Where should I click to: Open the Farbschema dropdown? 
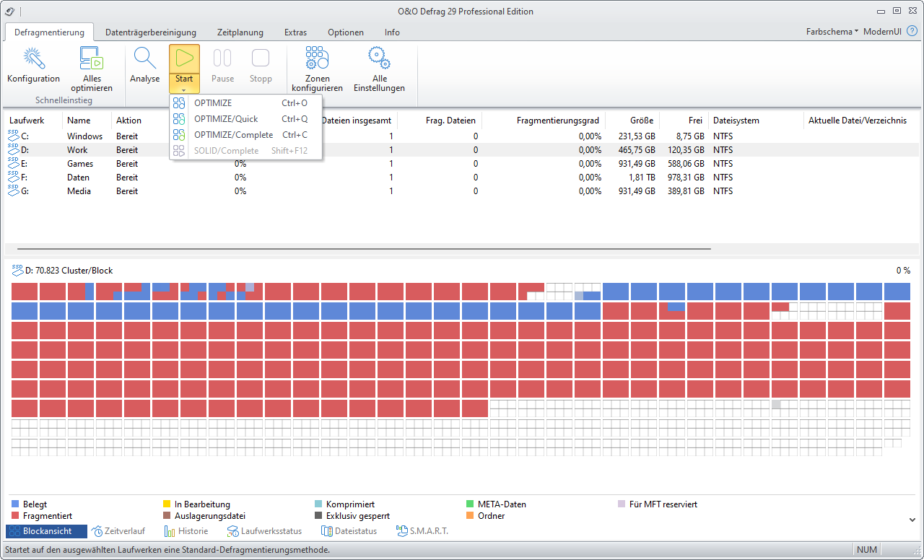[832, 32]
